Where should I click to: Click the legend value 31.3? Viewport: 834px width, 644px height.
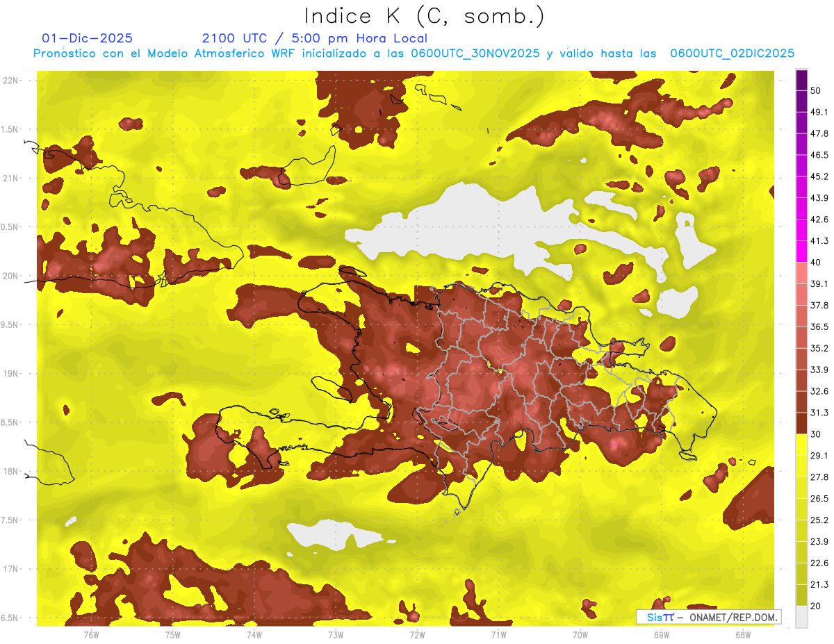click(819, 413)
